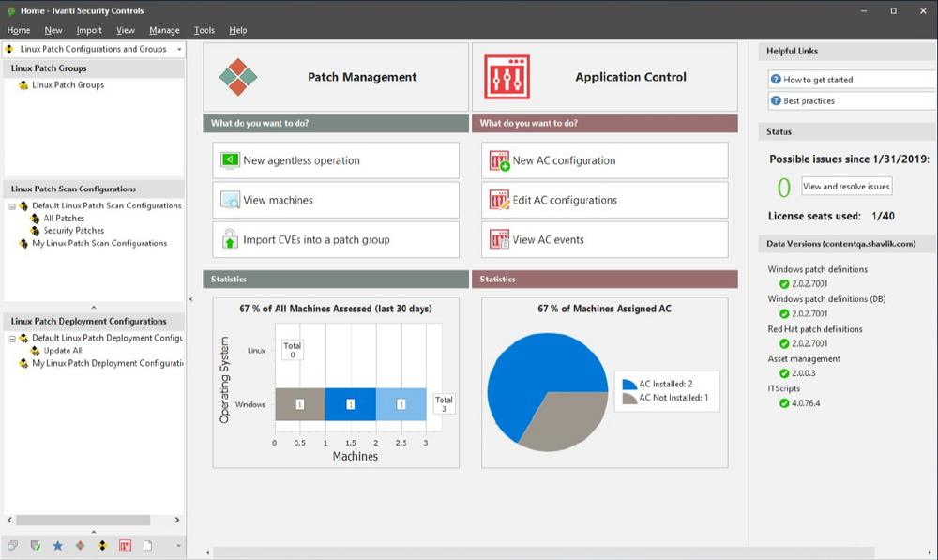Click the green check for ITScripts version
This screenshot has width=938, height=560.
tap(784, 403)
